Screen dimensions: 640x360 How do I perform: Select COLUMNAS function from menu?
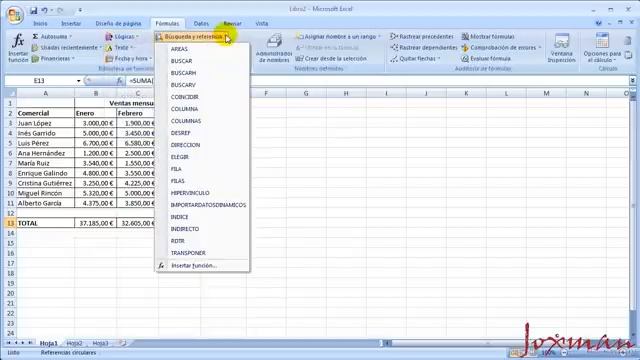(x=203, y=121)
